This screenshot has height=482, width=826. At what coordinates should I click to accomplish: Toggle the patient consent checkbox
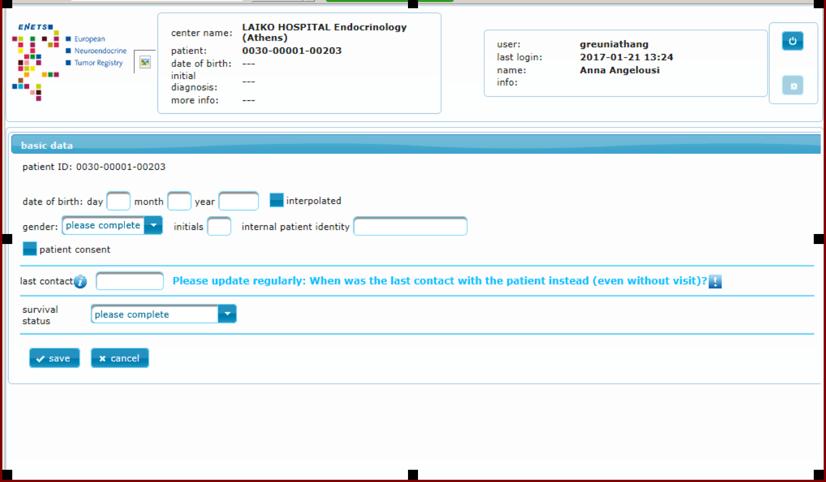pos(30,249)
